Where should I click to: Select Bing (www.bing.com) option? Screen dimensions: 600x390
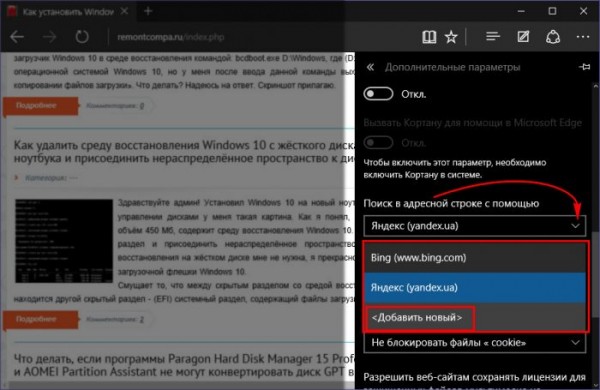475,258
